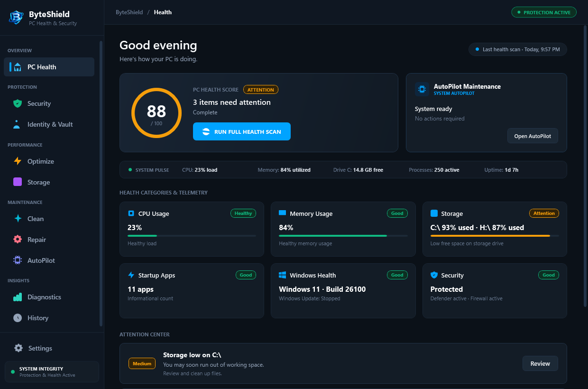The width and height of the screenshot is (588, 389).
Task: Click the Good badge on Memory Usage card
Action: 397,213
